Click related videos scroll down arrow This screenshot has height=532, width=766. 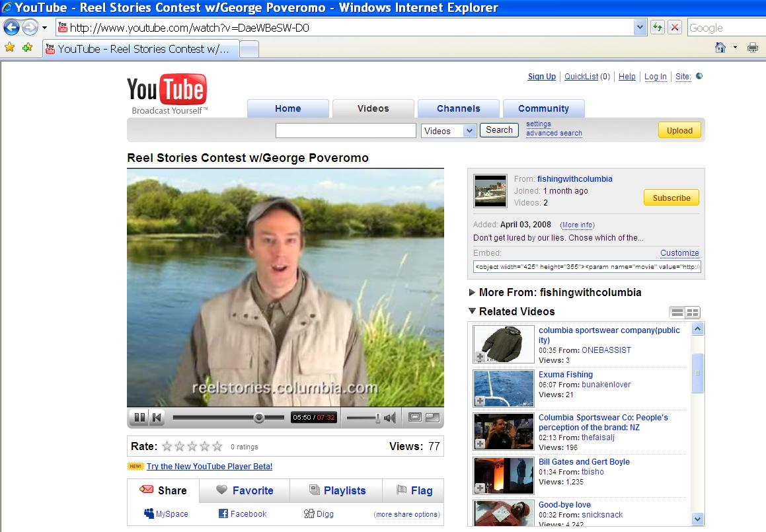[698, 519]
